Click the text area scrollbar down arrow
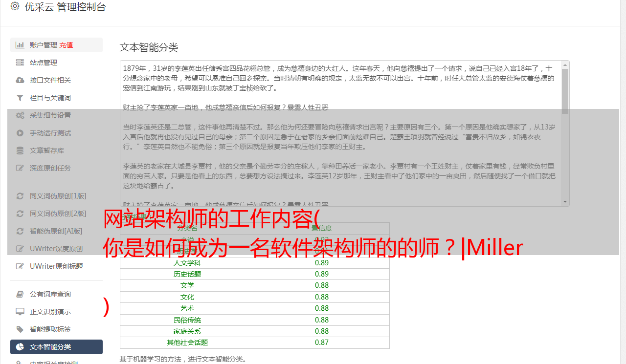Image resolution: width=626 pixels, height=364 pixels. click(x=565, y=202)
